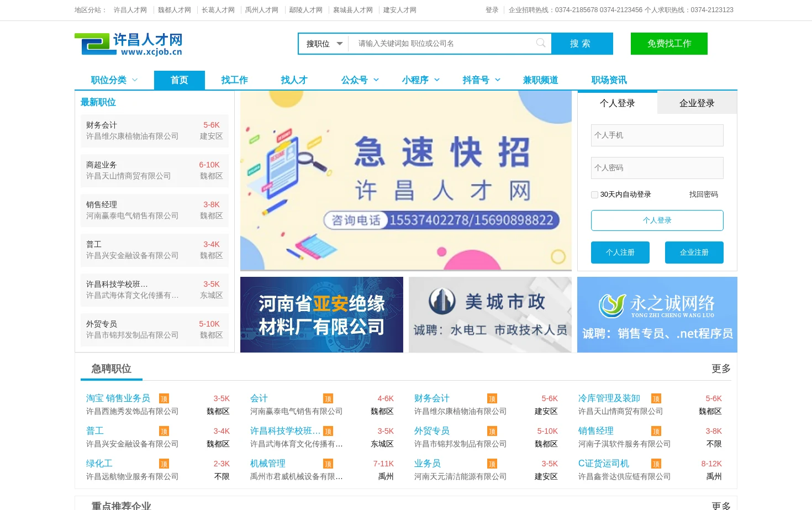Click the 顶 badge beside 业务员

click(492, 464)
